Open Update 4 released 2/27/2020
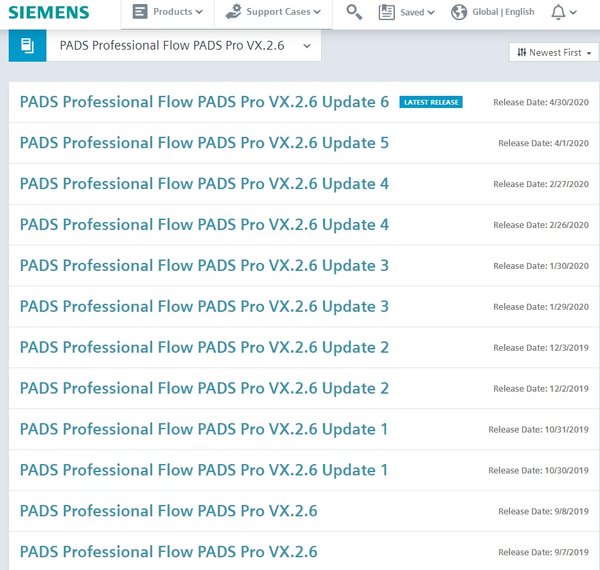Viewport: 600px width, 570px height. (204, 184)
